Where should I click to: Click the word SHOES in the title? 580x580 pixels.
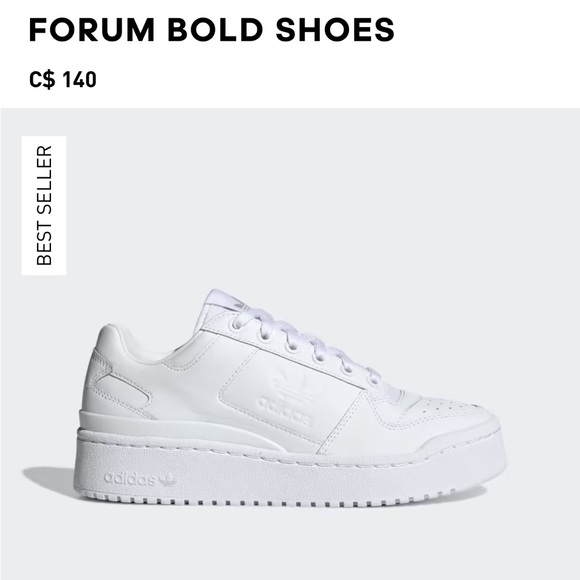(335, 29)
